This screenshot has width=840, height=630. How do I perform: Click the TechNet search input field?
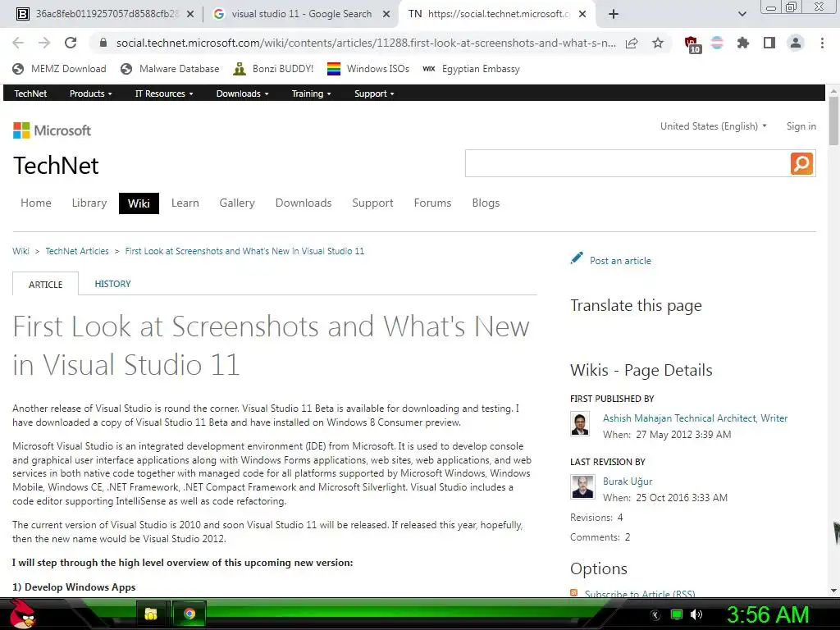click(628, 163)
